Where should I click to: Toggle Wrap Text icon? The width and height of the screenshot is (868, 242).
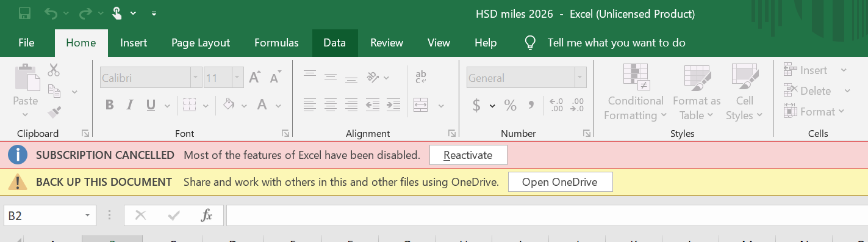(421, 77)
